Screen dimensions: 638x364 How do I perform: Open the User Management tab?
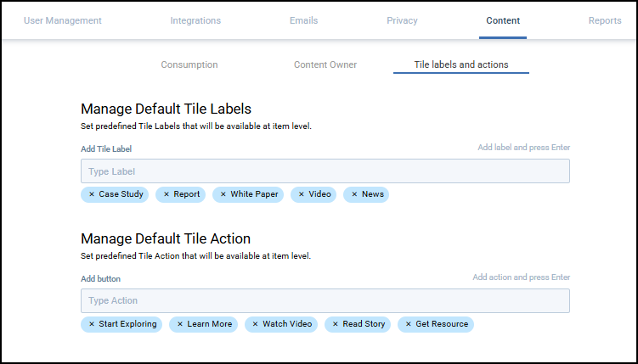coord(62,20)
